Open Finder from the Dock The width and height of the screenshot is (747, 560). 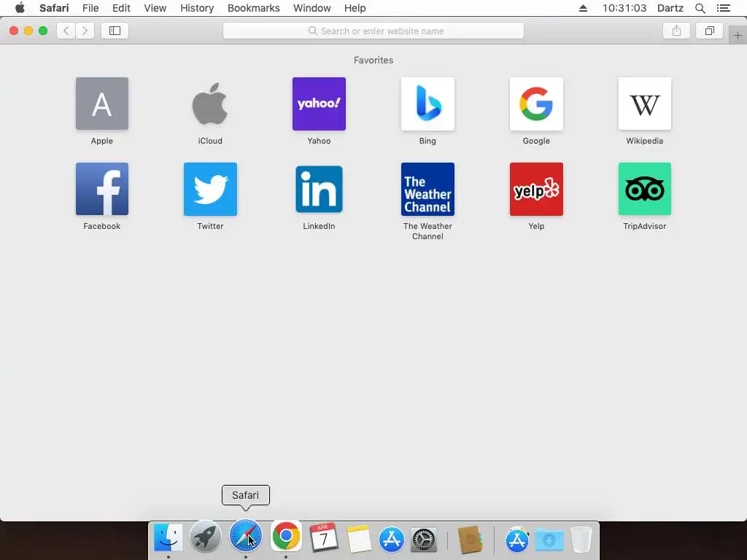(x=169, y=537)
